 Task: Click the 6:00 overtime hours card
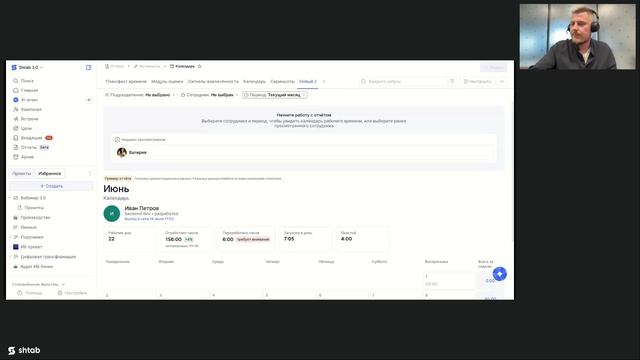pos(246,238)
